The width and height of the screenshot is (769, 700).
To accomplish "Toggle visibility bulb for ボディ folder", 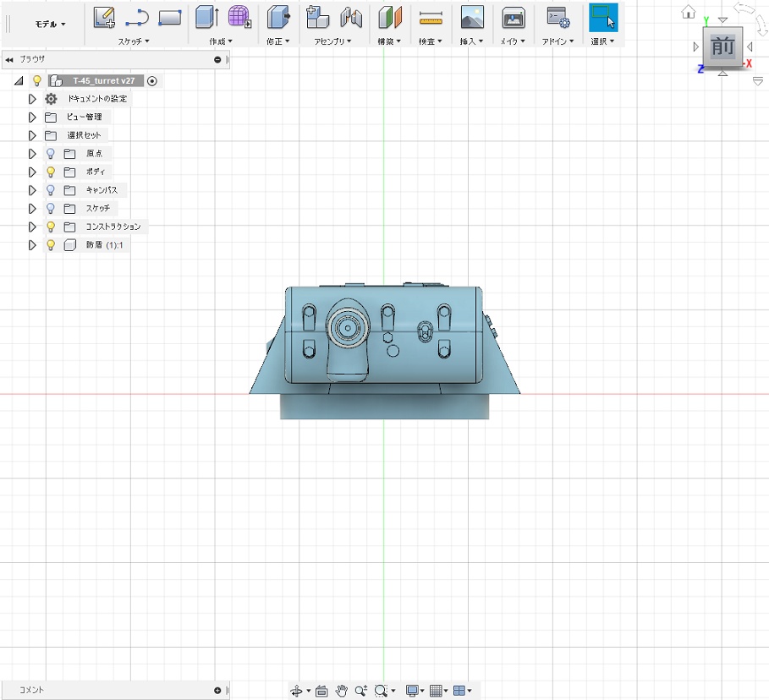I will click(51, 172).
